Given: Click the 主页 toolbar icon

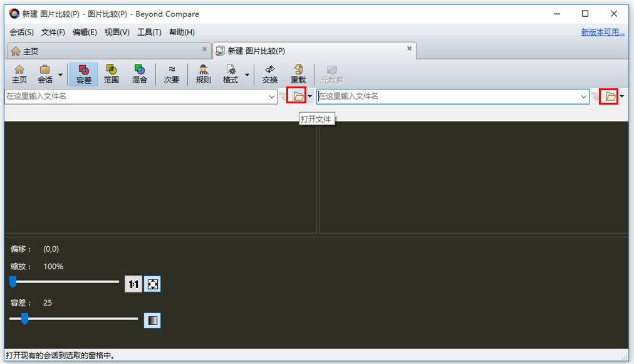Looking at the screenshot, I should click(x=19, y=74).
